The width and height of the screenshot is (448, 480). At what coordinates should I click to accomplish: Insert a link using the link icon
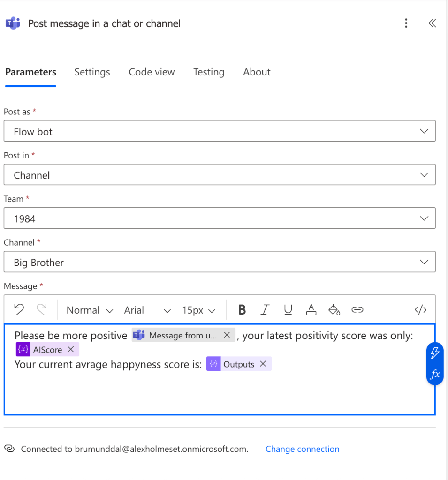click(x=357, y=310)
